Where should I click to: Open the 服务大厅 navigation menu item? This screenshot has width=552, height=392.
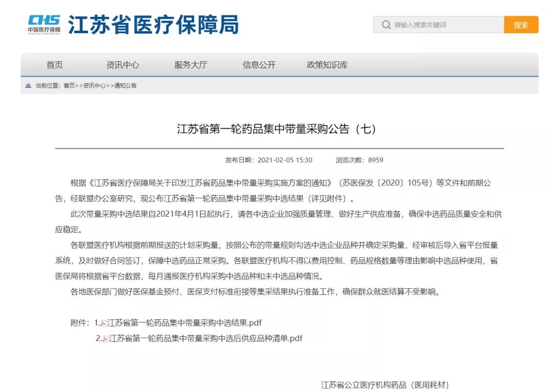click(x=191, y=65)
